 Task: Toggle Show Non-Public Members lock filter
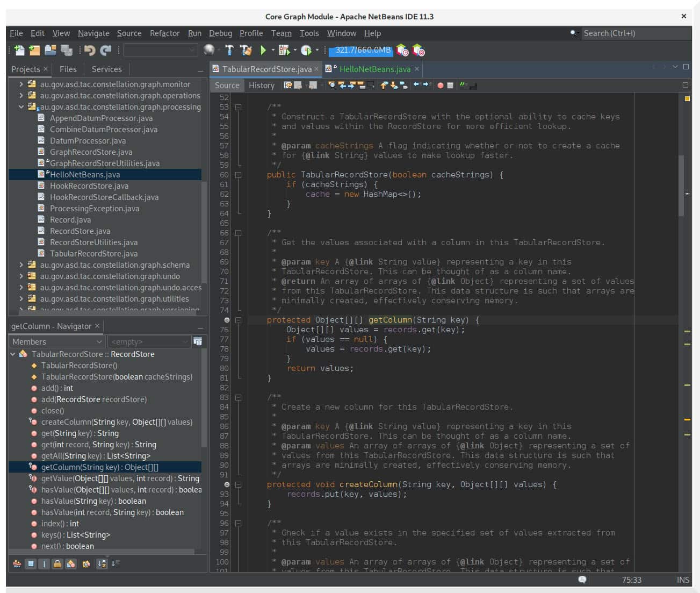pos(57,563)
